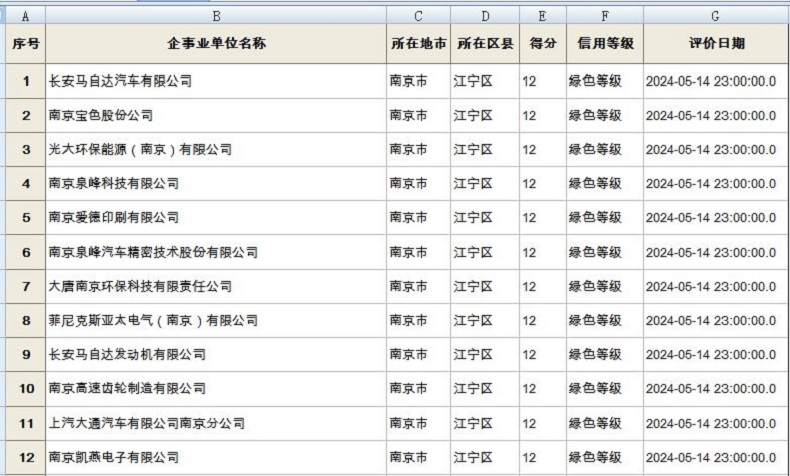Select cell 长安马自达发动机有限公司

tap(216, 355)
